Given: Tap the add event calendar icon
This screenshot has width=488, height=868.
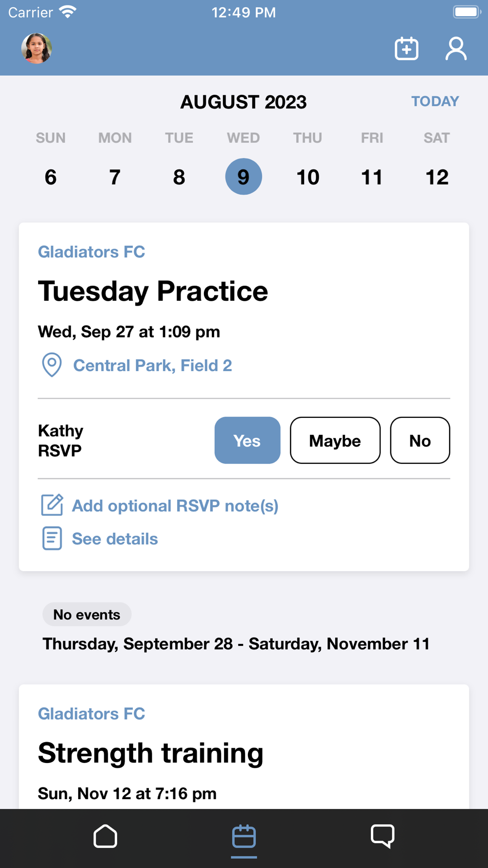Looking at the screenshot, I should [407, 49].
